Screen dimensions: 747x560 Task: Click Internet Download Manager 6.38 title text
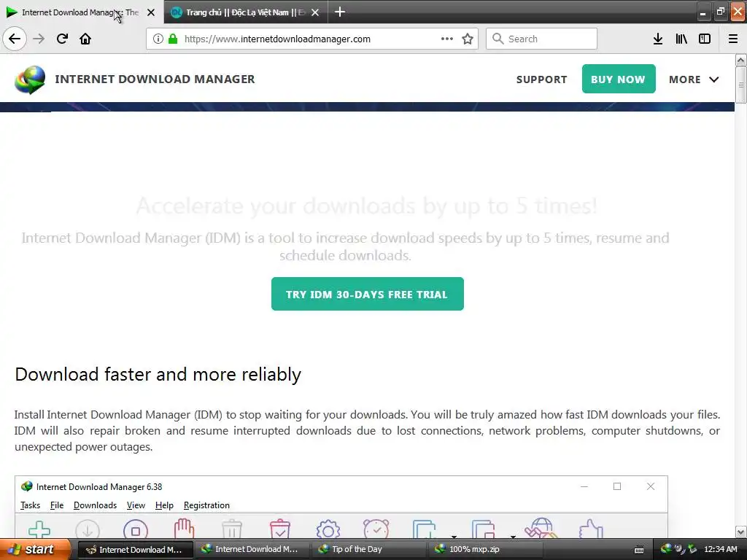[99, 486]
